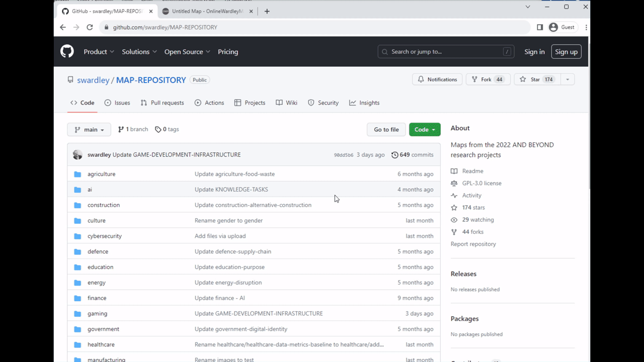Expand the Solutions menu
The height and width of the screenshot is (362, 644).
(x=139, y=52)
